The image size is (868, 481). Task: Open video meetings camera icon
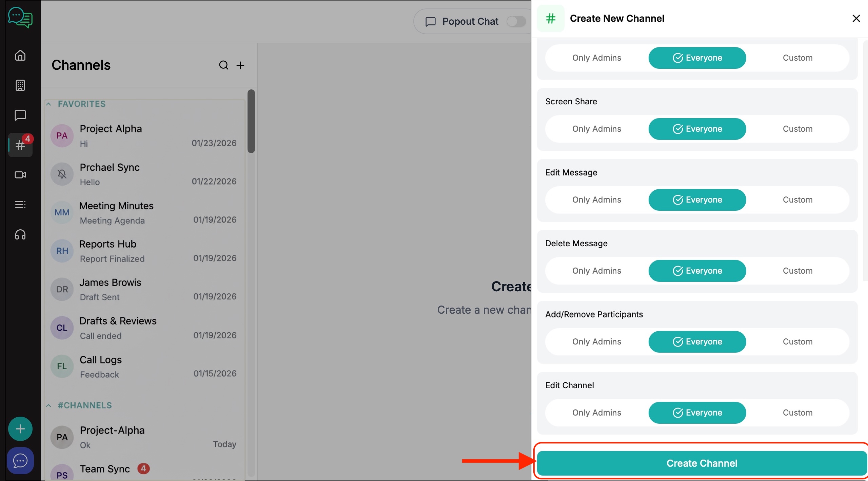tap(20, 175)
